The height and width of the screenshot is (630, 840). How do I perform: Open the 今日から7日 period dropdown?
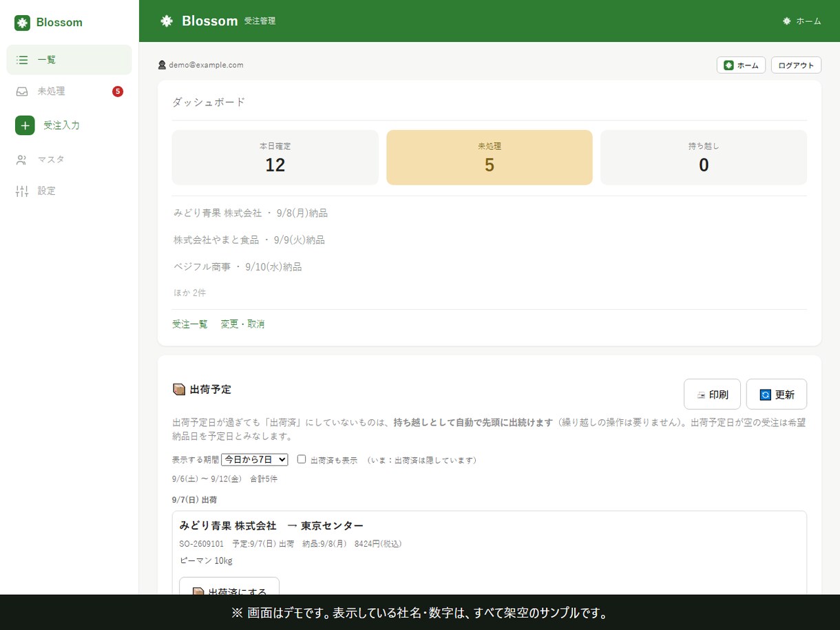[x=254, y=459]
